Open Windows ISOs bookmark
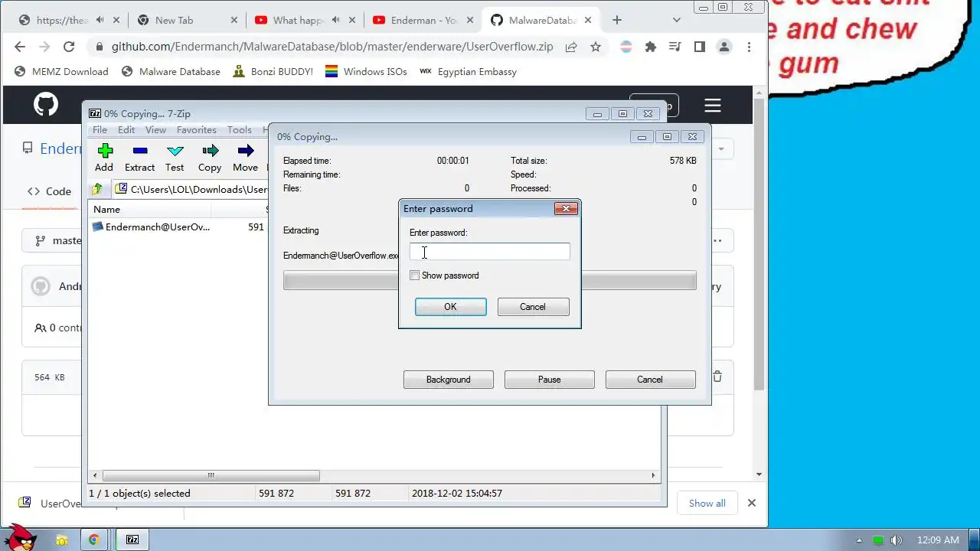 (x=366, y=71)
